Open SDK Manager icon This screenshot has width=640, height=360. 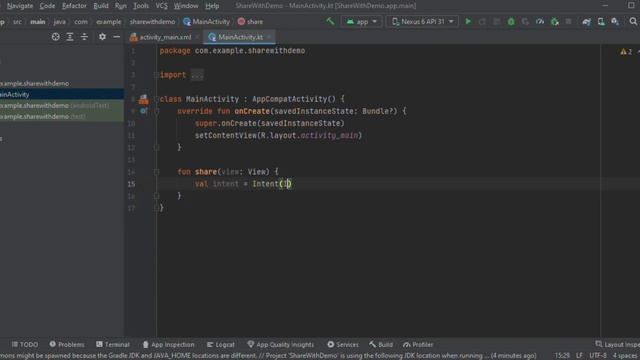615,22
